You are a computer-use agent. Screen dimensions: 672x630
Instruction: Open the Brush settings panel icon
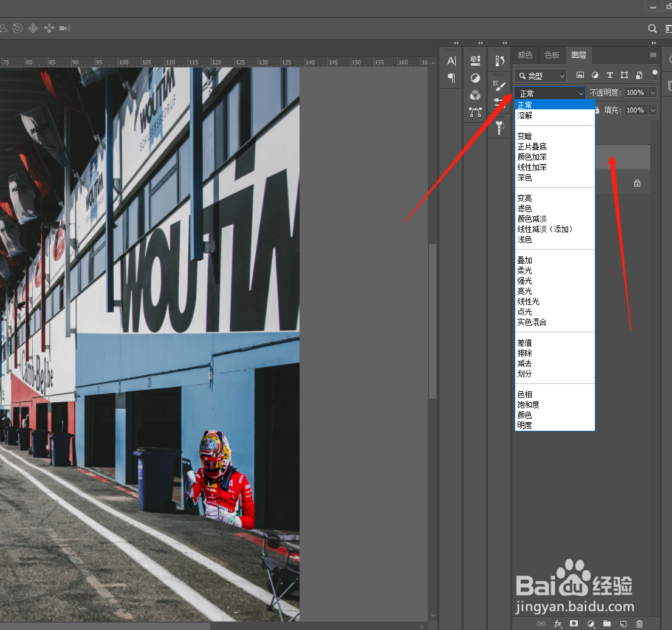pos(499,86)
